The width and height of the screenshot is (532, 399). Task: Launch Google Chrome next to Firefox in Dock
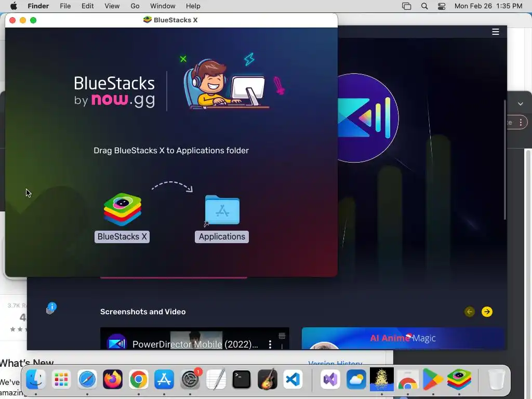[x=138, y=379]
